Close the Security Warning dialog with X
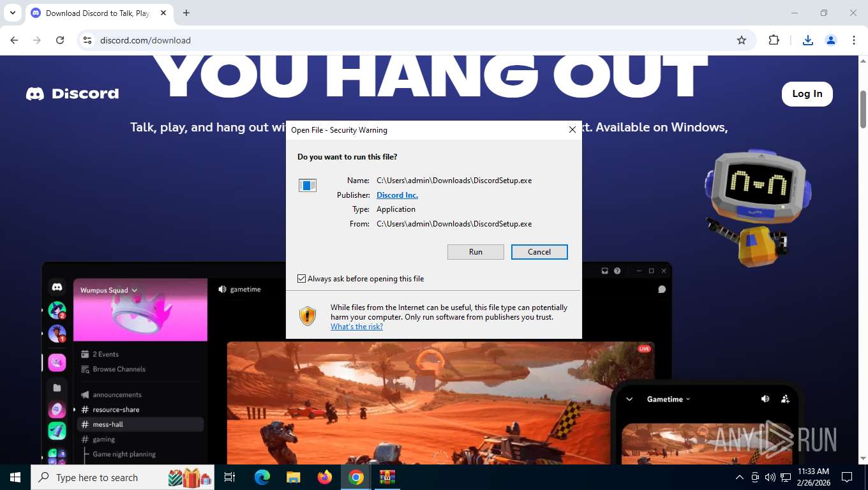The width and height of the screenshot is (868, 490). (x=572, y=130)
